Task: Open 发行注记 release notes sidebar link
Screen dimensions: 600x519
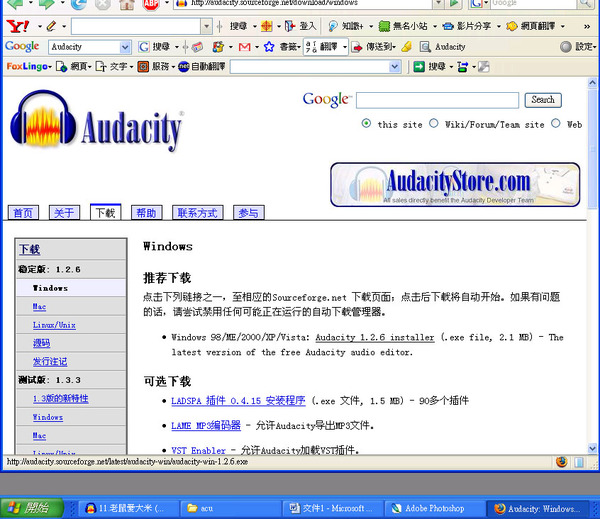Action: click(50, 362)
